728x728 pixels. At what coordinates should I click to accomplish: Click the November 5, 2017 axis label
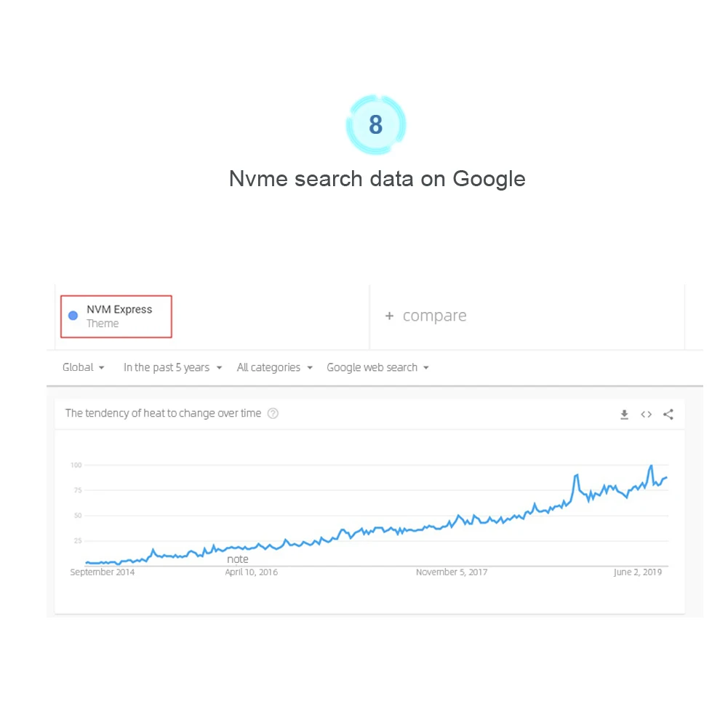click(452, 572)
